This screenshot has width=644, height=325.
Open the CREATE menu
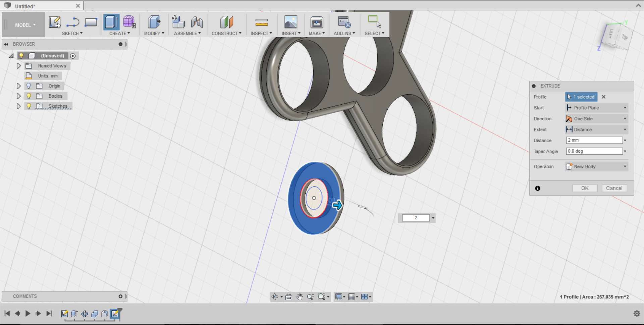click(x=119, y=34)
